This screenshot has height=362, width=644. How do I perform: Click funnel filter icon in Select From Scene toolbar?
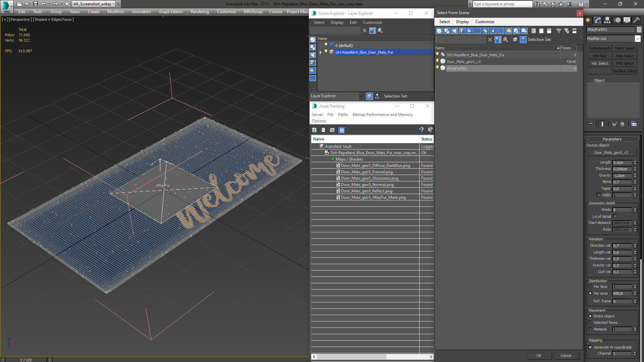pyautogui.click(x=559, y=31)
